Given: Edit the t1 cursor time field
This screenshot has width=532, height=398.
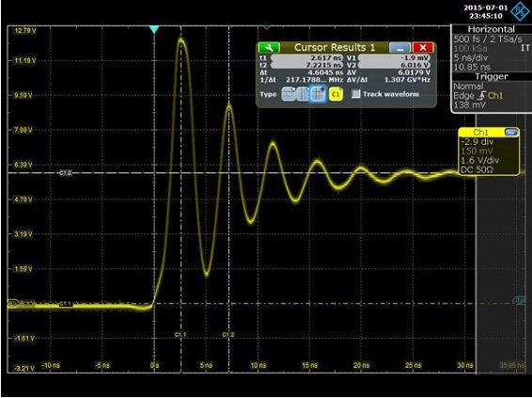Looking at the screenshot, I should (x=306, y=57).
